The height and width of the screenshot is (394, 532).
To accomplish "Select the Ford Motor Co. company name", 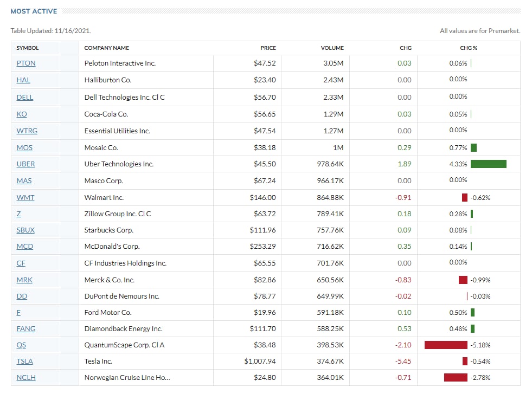I will coord(107,313).
